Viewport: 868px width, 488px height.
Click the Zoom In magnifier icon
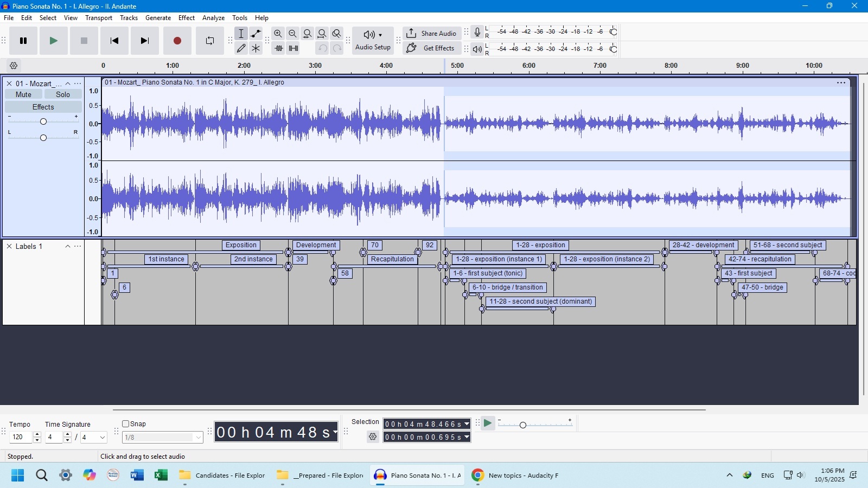coord(278,34)
